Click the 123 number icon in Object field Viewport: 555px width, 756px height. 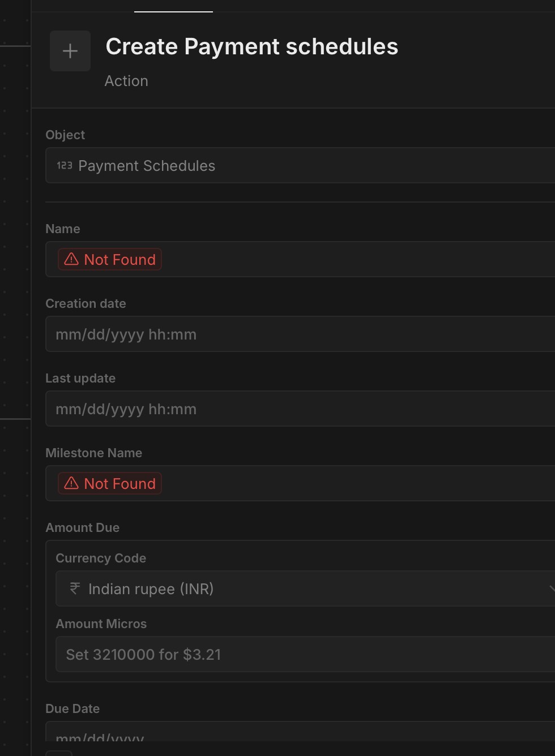coord(65,165)
